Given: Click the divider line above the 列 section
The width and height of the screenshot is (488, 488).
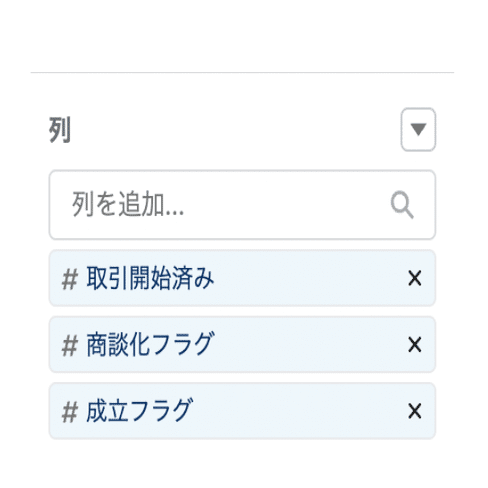Looking at the screenshot, I should coord(242,72).
